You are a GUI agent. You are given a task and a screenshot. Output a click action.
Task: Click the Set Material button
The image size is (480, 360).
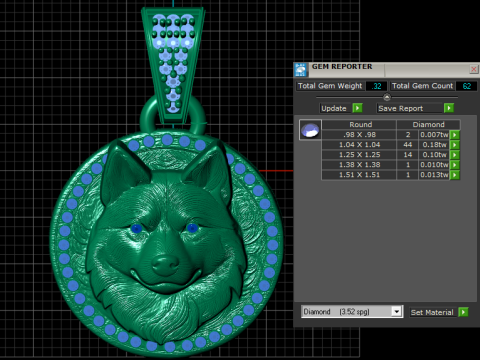click(432, 312)
